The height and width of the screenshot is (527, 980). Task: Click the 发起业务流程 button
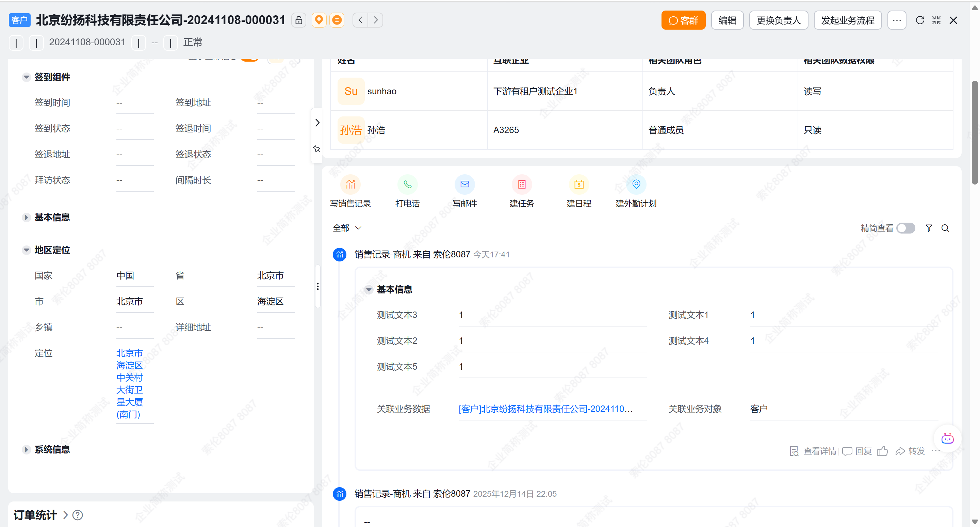(847, 20)
